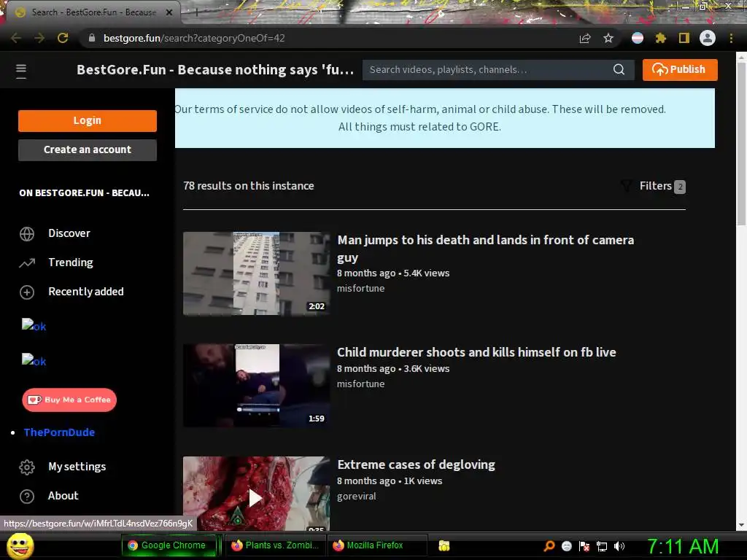The height and width of the screenshot is (560, 747).
Task: Click the Discover globe icon
Action: 27,234
